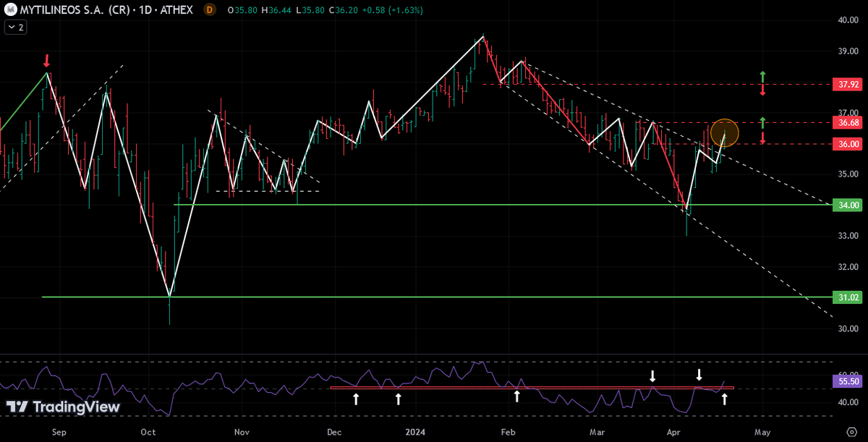The width and height of the screenshot is (868, 442).
Task: Select the 36.68 red price label
Action: 846,123
